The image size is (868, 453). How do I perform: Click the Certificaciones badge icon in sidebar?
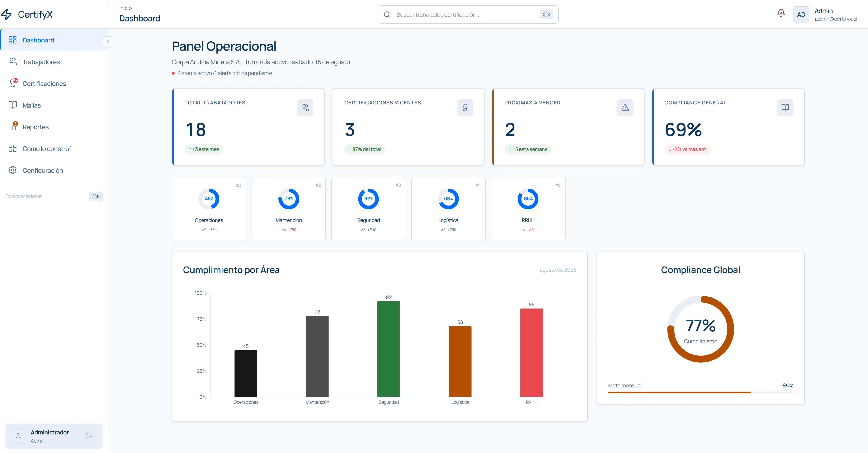[13, 83]
